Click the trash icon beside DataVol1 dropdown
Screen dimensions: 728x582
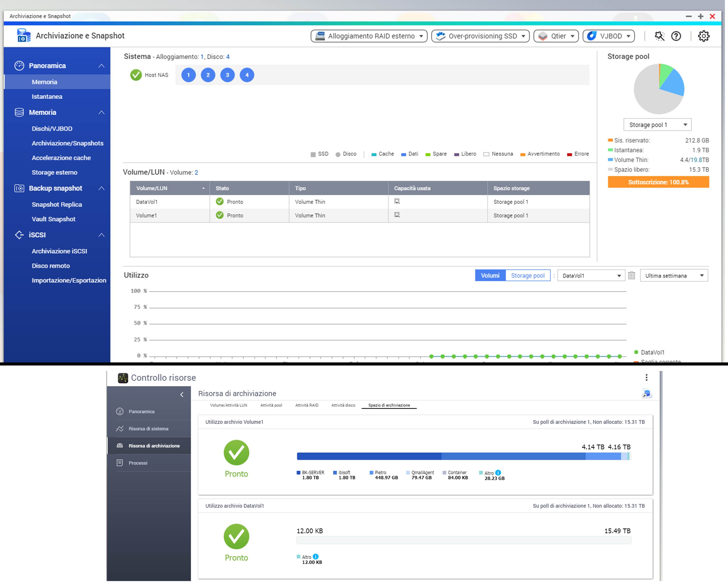(632, 276)
